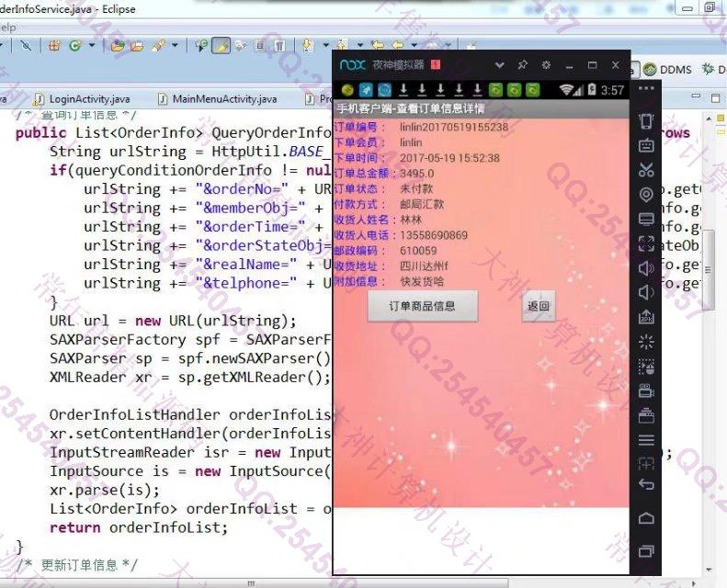Click the Android Wi-Fi status icon
Image resolution: width=727 pixels, height=588 pixels.
click(x=566, y=89)
